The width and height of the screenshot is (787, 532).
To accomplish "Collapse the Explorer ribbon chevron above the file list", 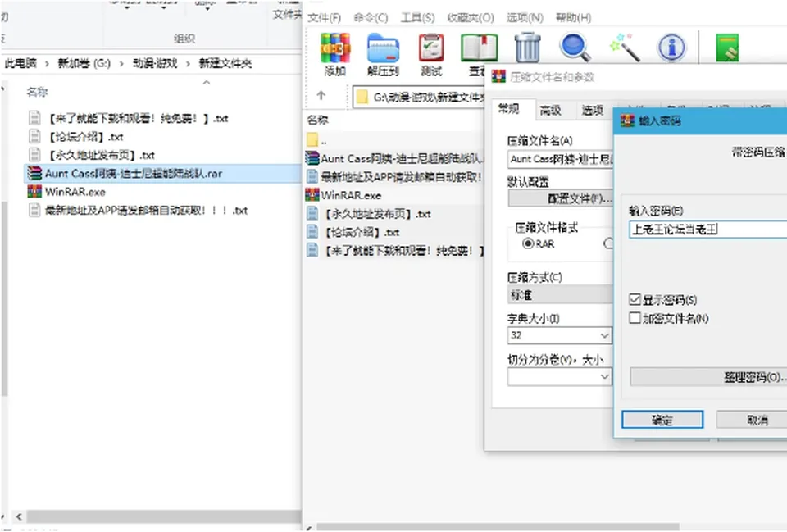I will [x=207, y=82].
